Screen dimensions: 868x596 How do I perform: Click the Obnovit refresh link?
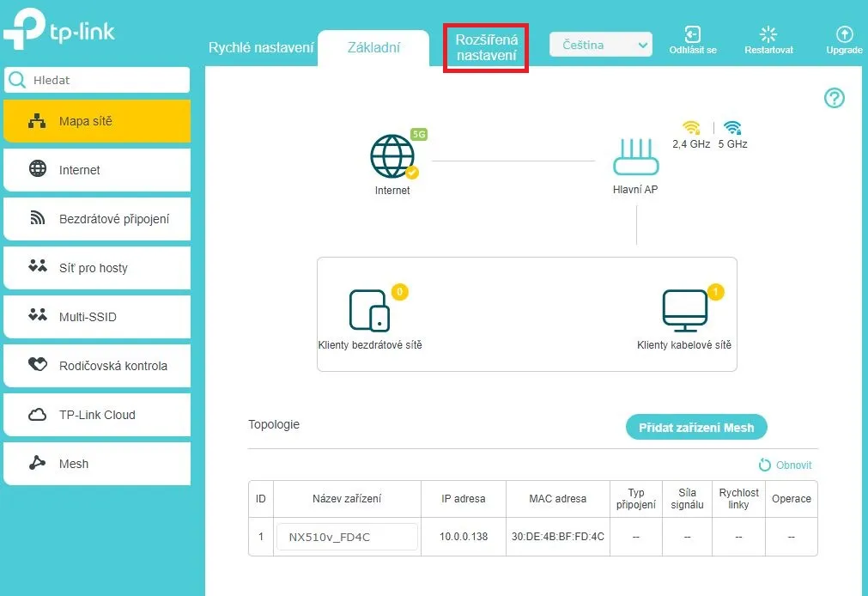tap(785, 465)
